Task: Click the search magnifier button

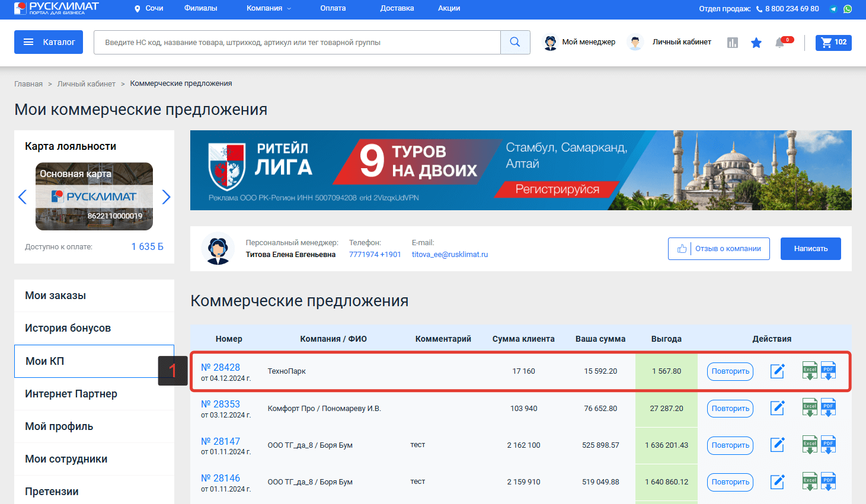Action: pyautogui.click(x=515, y=42)
